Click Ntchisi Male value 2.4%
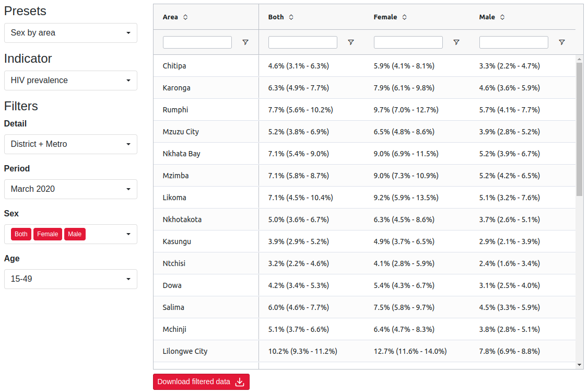 (509, 263)
